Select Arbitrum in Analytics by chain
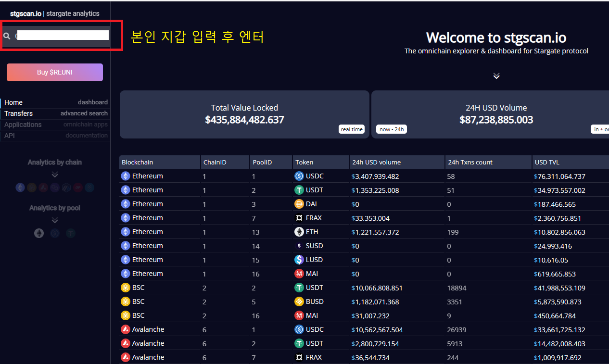Image resolution: width=609 pixels, height=364 pixels. (x=66, y=188)
